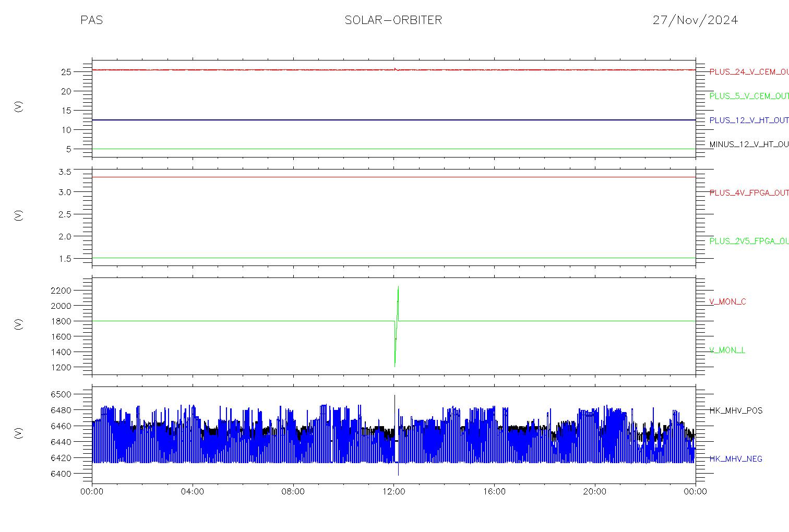Click the 1400 tick label on V_MON plot
The width and height of the screenshot is (789, 532).
[61, 352]
